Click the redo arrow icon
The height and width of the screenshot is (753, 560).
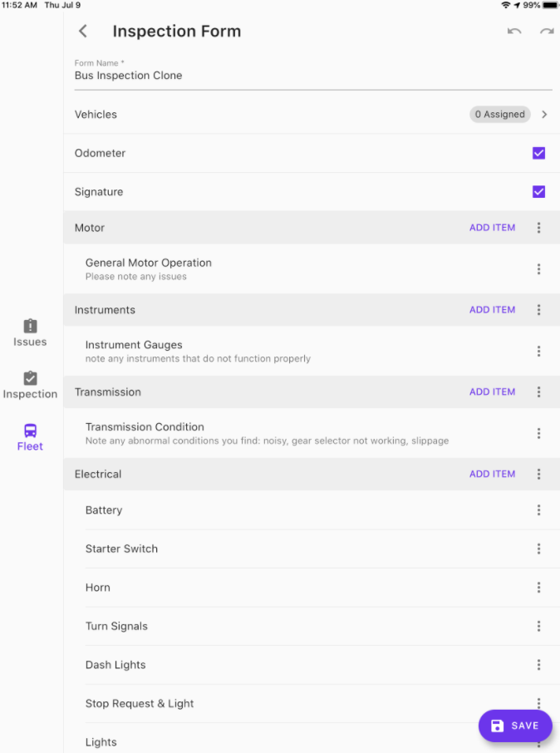(x=546, y=32)
